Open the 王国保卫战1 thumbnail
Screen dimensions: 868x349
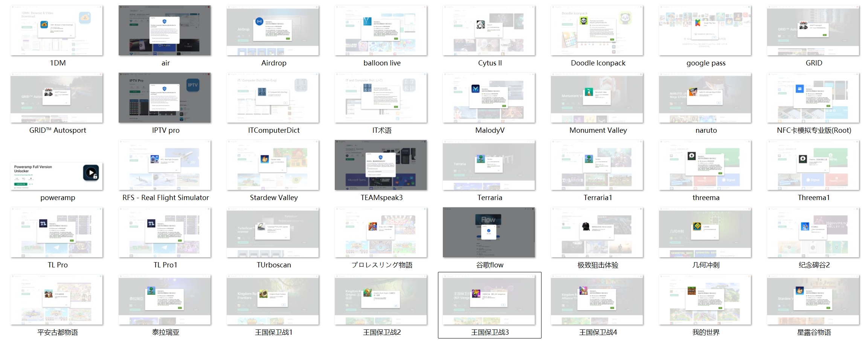tap(273, 300)
